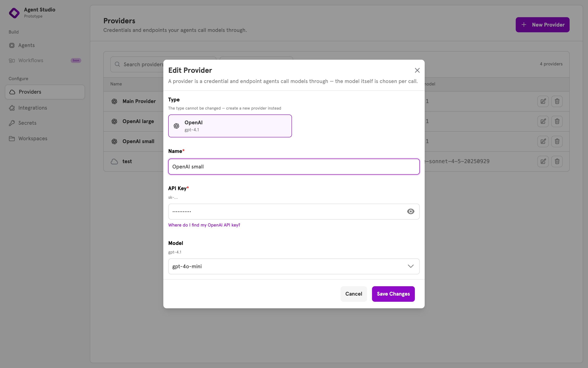Click the OpenAI logo beside Main Provider
This screenshot has width=588, height=368.
pos(114,101)
